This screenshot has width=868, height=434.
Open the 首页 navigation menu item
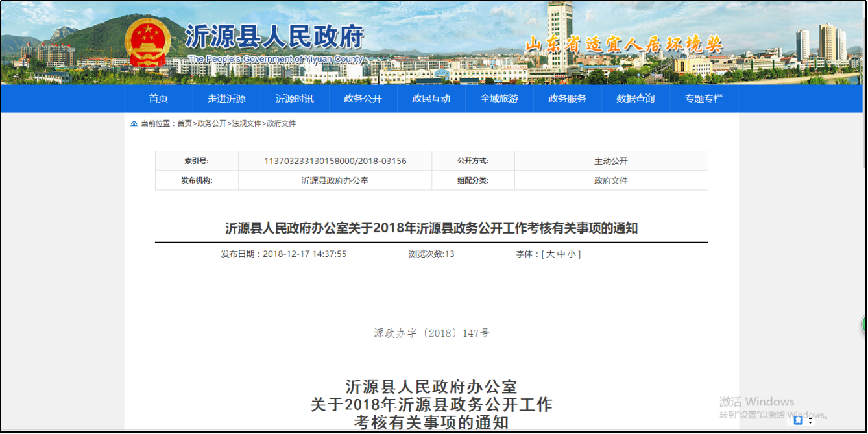[x=158, y=99]
